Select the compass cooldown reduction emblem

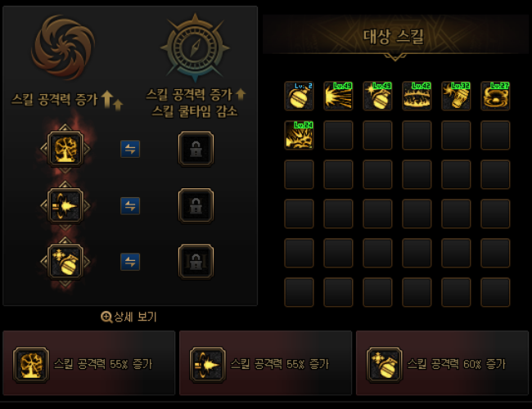pos(195,47)
